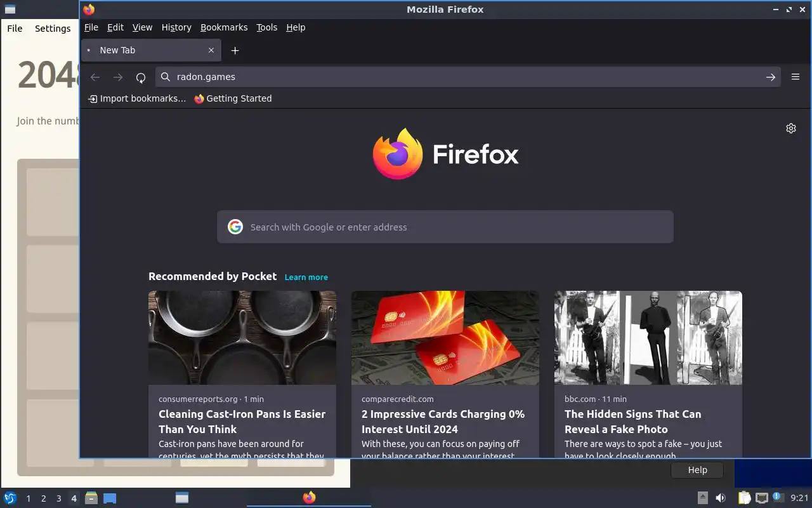Viewport: 812px width, 508px height.
Task: Open a new tab with plus button
Action: tap(235, 50)
